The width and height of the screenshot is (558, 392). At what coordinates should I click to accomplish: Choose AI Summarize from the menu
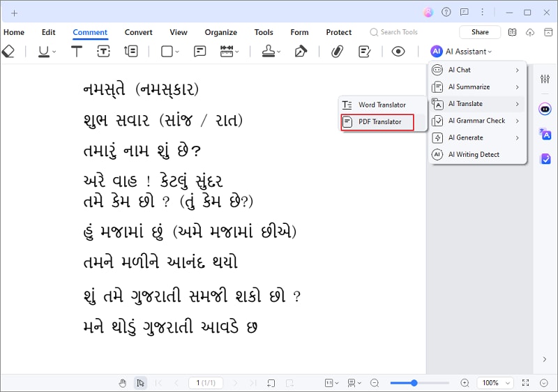click(x=477, y=86)
